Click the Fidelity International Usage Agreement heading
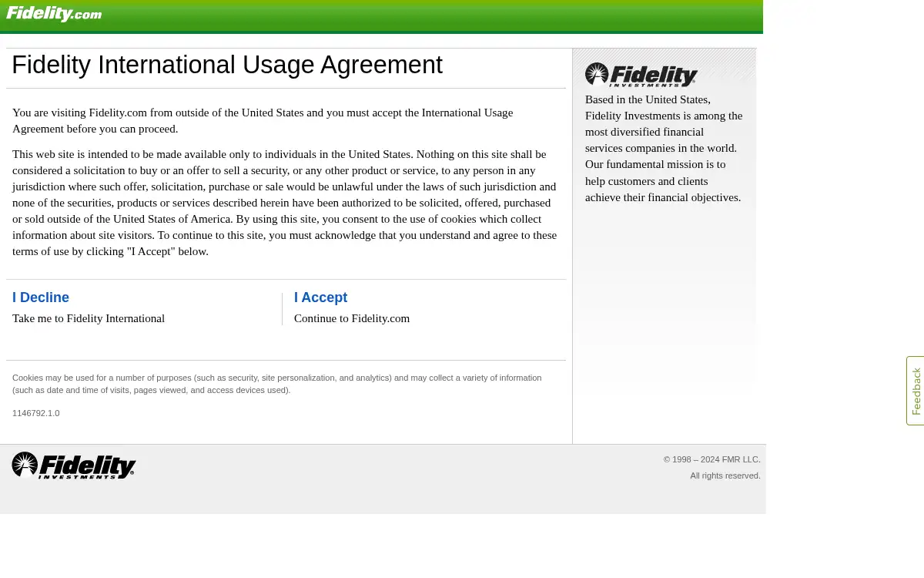This screenshot has height=578, width=924. pos(227,65)
